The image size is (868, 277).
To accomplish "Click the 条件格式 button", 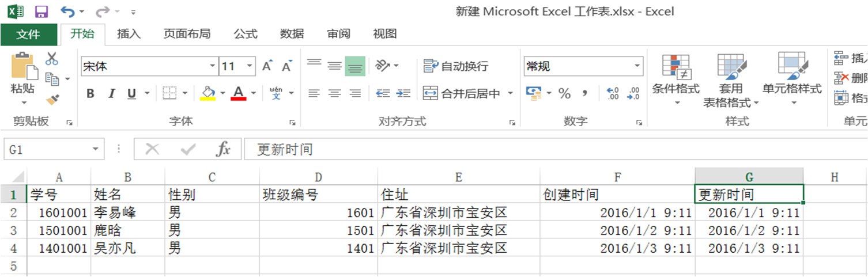I will click(675, 81).
